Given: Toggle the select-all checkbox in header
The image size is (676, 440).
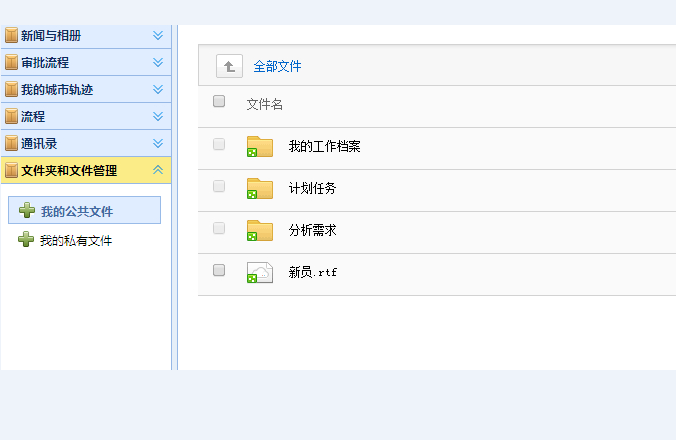Looking at the screenshot, I should 219,102.
